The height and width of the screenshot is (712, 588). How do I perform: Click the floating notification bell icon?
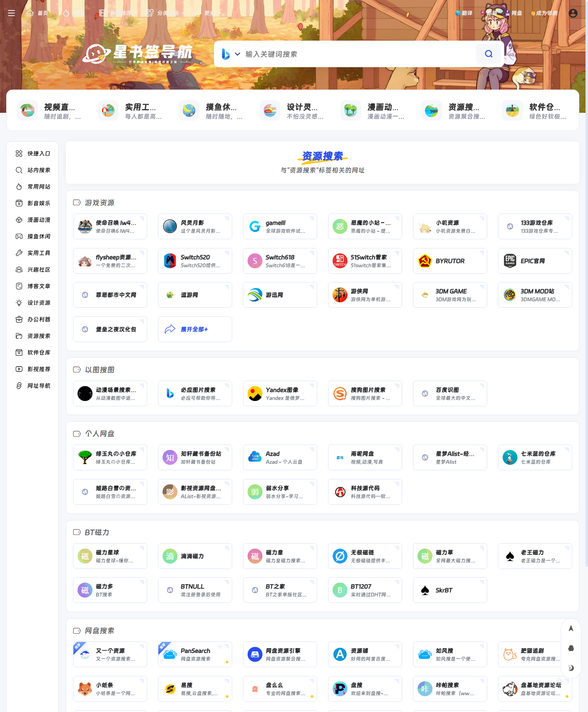click(571, 648)
